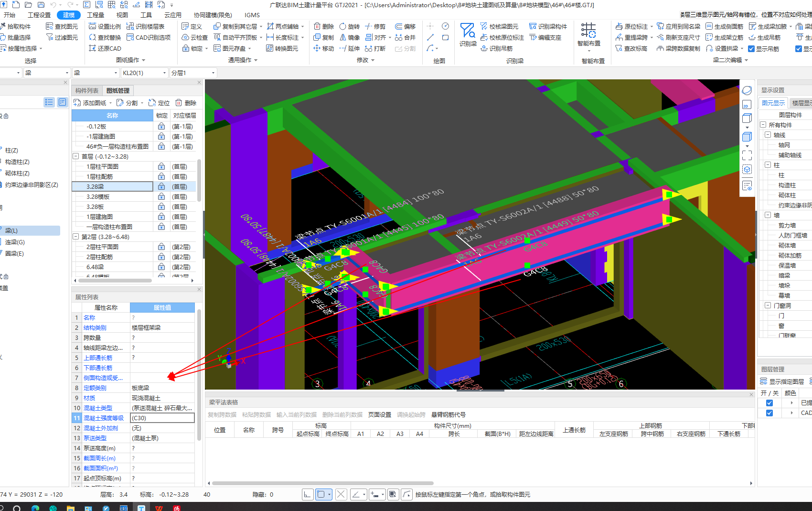Click 校核梁图元 check beam elements
Image resolution: width=812 pixels, height=511 pixels.
click(x=499, y=26)
